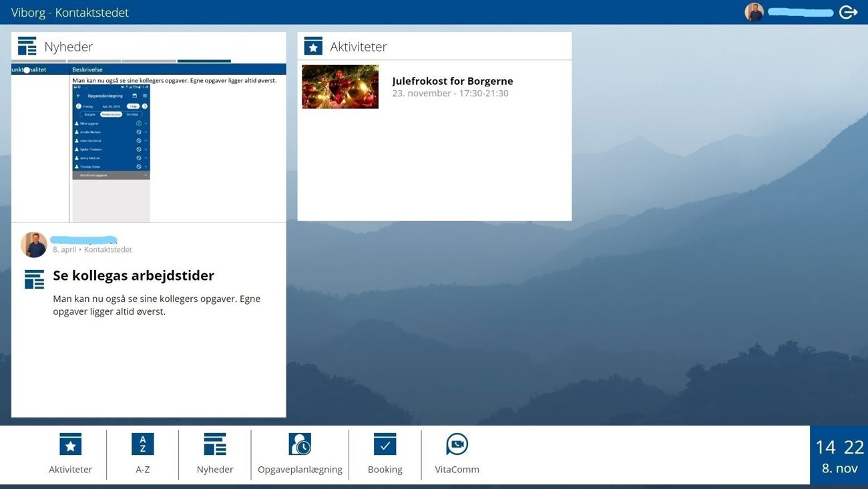The width and height of the screenshot is (868, 489).
Task: Click the logout icon in the top bar
Action: [848, 12]
